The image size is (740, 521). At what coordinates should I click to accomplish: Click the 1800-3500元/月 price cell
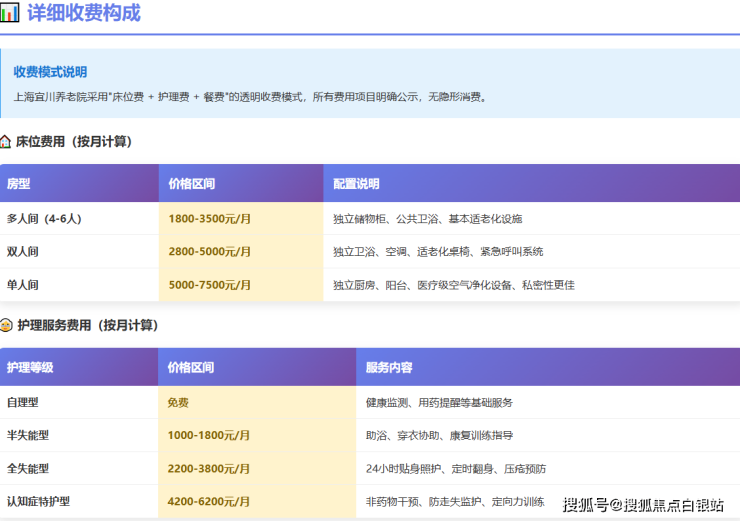[210, 218]
